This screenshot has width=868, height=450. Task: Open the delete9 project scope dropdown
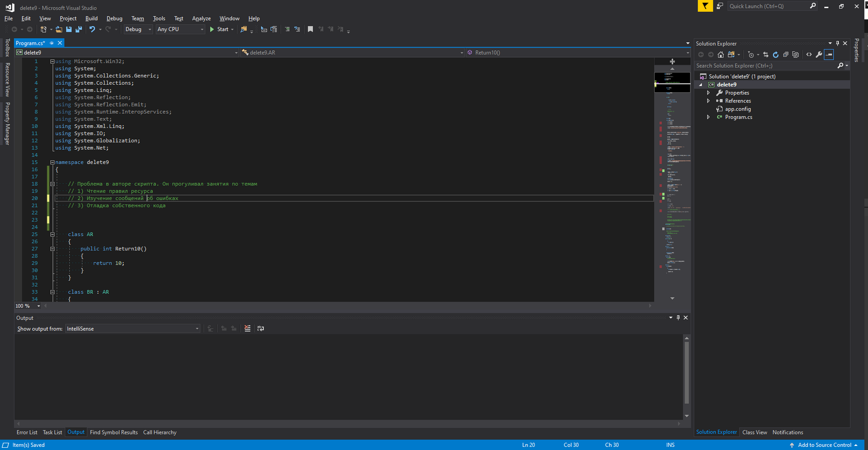point(127,53)
